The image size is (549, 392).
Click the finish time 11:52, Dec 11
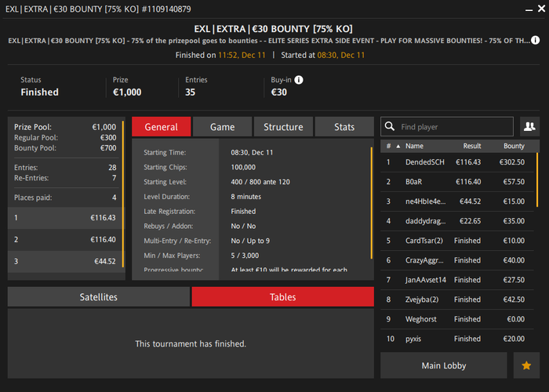242,55
